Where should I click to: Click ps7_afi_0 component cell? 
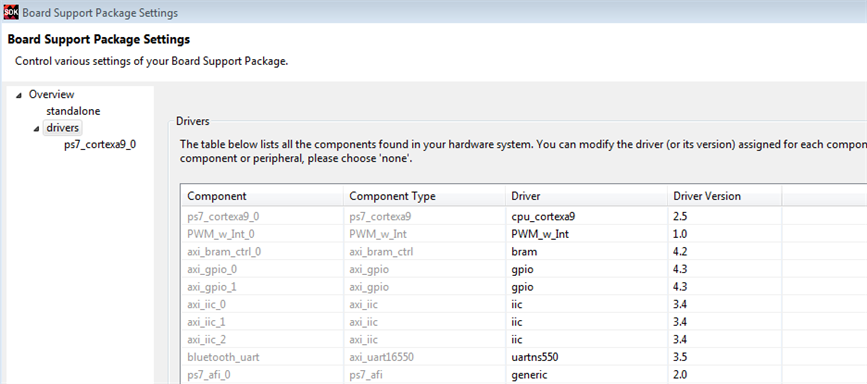[x=262, y=375]
